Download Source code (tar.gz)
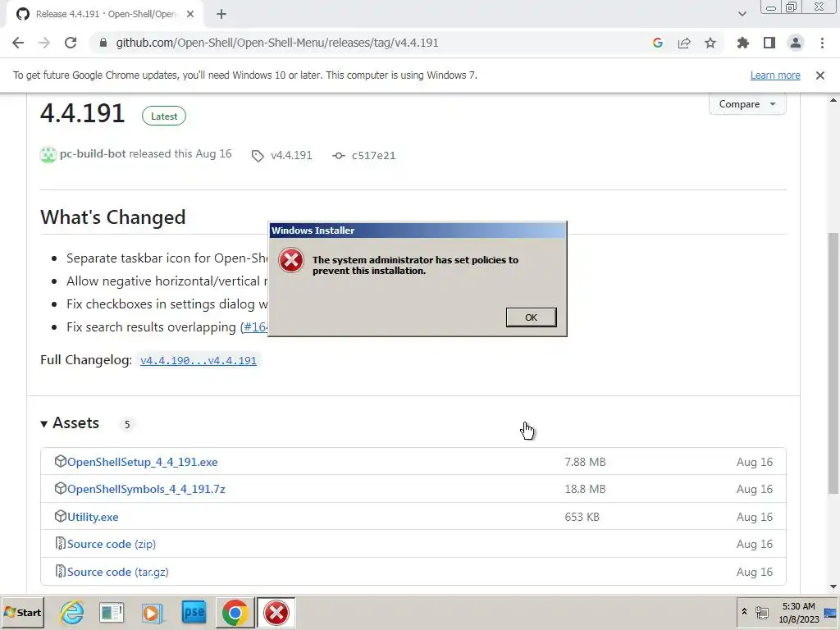The height and width of the screenshot is (630, 840). [x=118, y=572]
